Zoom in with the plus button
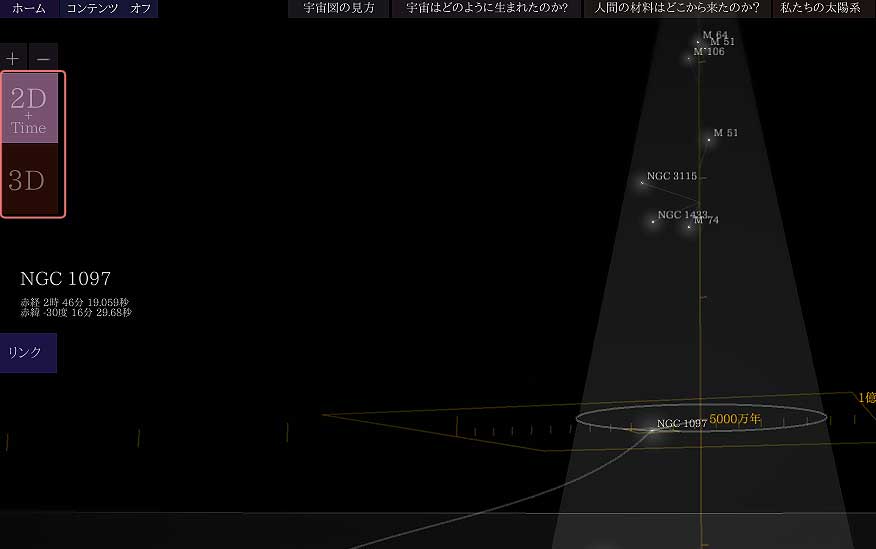Screen dimensions: 876x549 point(13,58)
